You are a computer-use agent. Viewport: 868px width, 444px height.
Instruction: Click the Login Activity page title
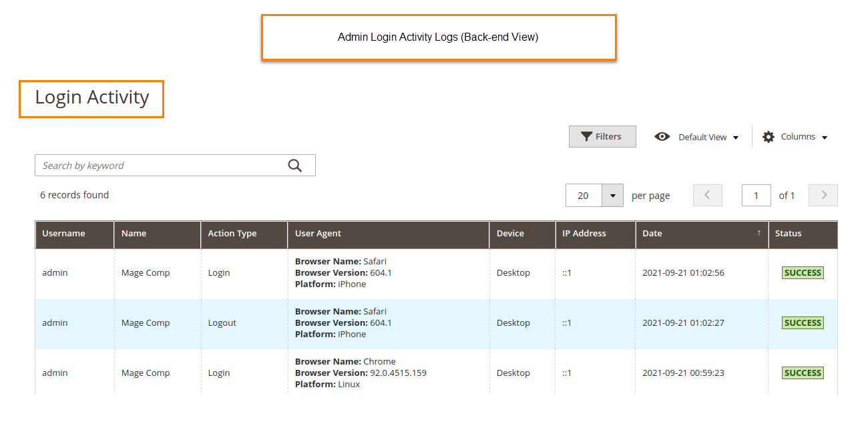[91, 97]
